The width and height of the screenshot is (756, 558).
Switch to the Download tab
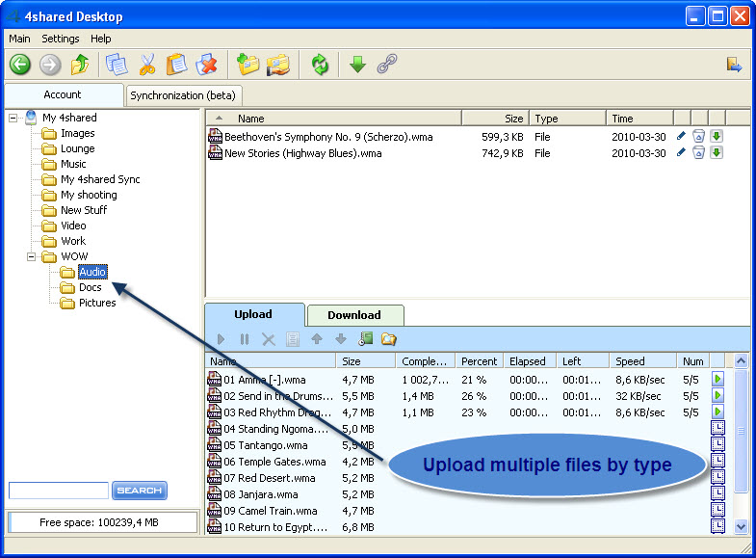tap(354, 315)
